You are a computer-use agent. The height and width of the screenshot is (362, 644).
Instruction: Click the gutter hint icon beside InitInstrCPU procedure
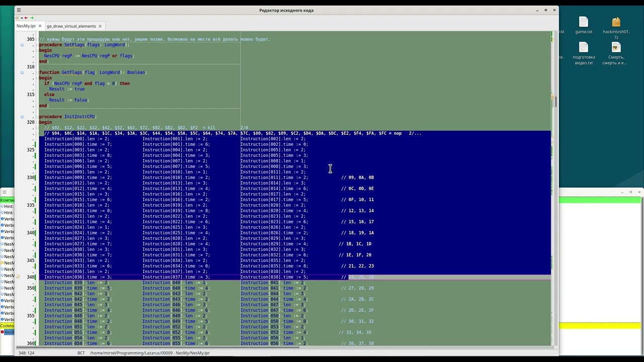[22, 117]
